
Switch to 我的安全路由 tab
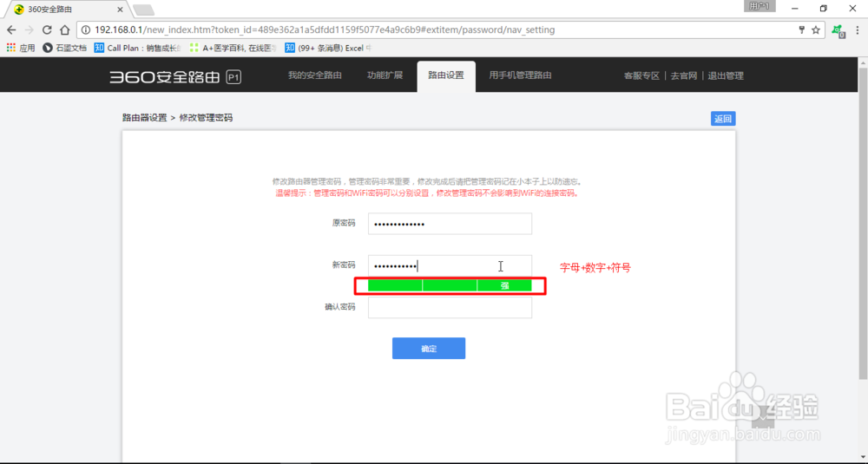314,75
